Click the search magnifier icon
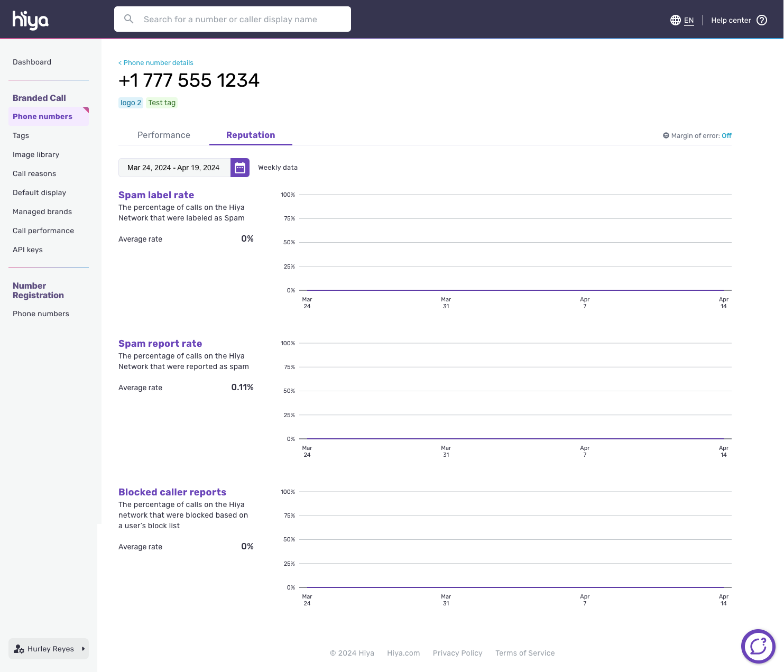784x672 pixels. pyautogui.click(x=128, y=19)
